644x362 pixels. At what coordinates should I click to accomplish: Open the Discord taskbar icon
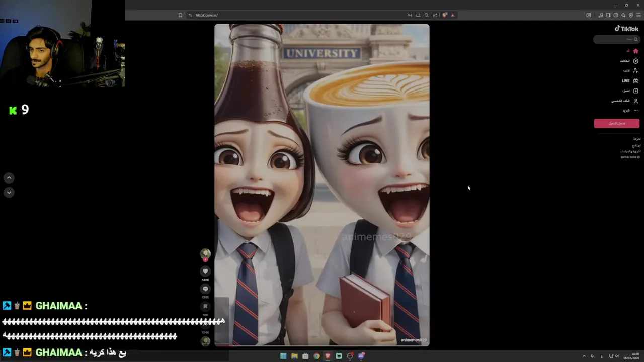361,356
